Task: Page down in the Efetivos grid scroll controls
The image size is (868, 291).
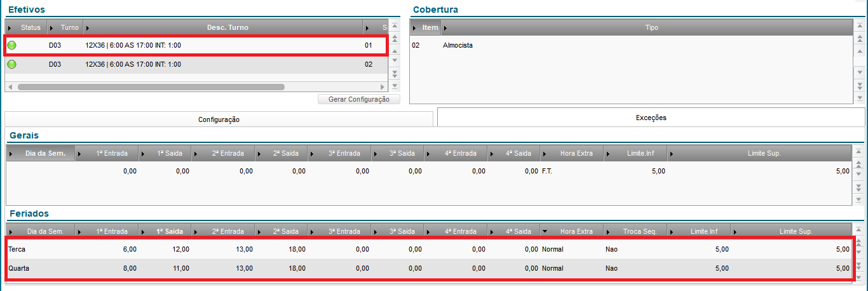Action: (395, 74)
